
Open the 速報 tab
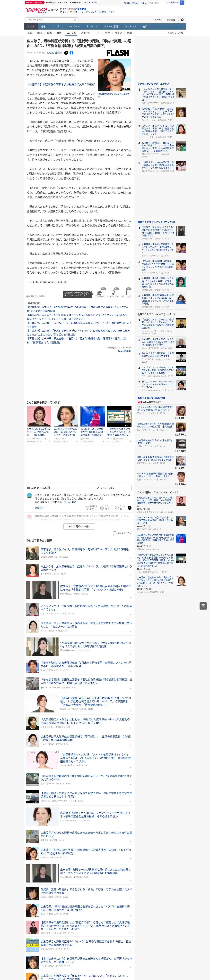[43, 27]
